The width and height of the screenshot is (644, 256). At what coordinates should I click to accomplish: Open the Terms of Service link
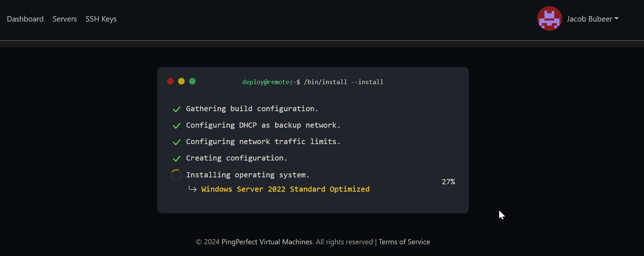[x=404, y=242]
